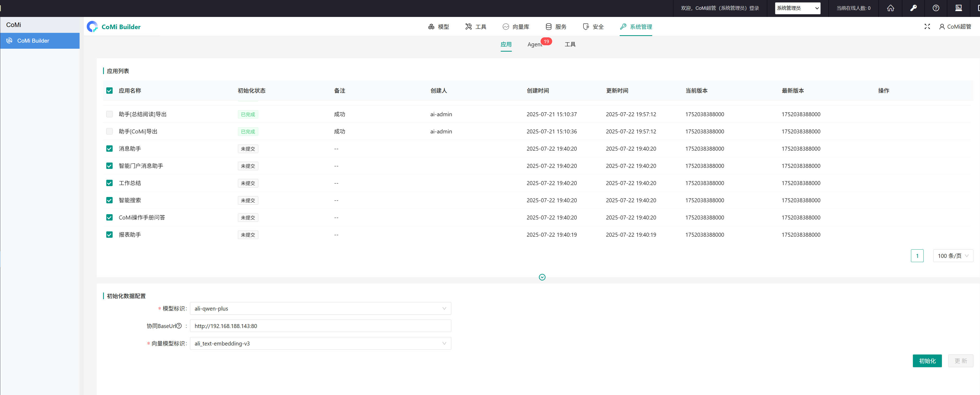Switch to the Agent tab

click(535, 44)
